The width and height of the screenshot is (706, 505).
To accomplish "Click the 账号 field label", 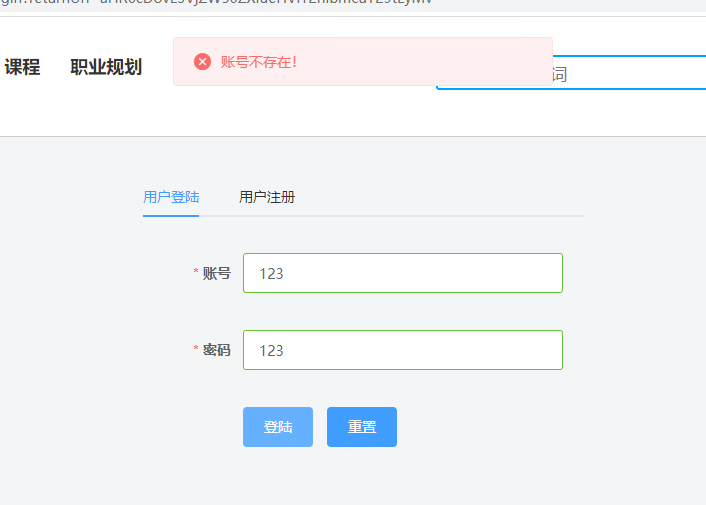I will click(217, 273).
